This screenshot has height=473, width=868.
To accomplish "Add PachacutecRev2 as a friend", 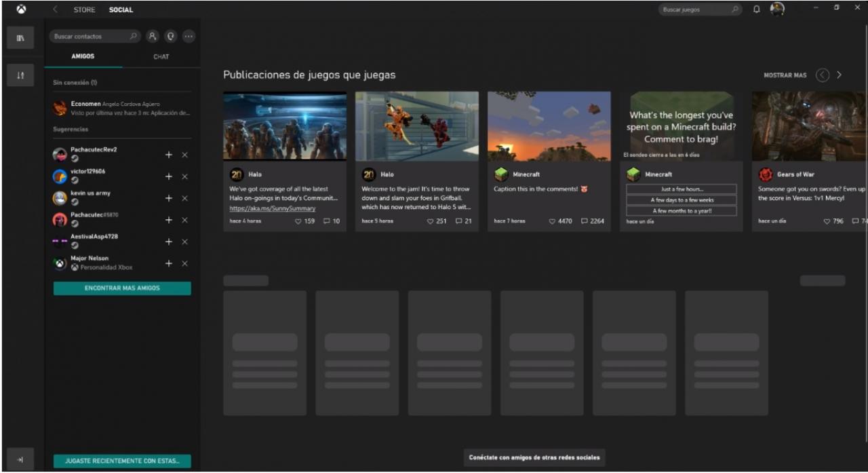I will coord(169,155).
